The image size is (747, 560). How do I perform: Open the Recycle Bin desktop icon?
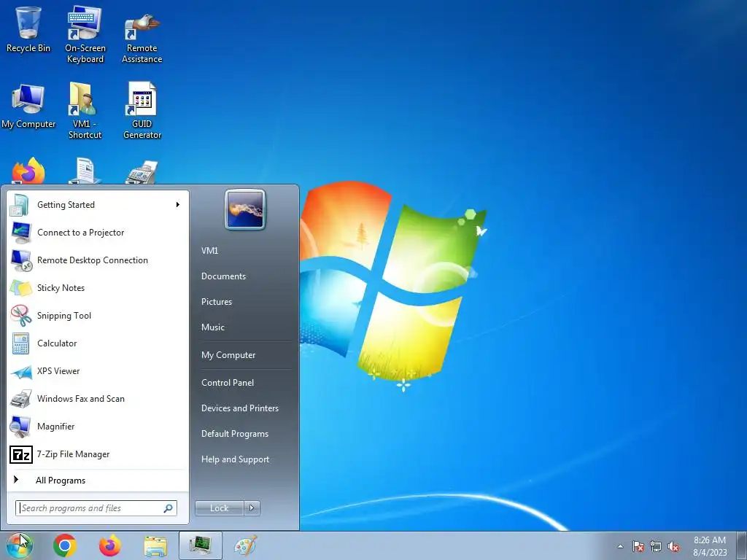pos(28,29)
